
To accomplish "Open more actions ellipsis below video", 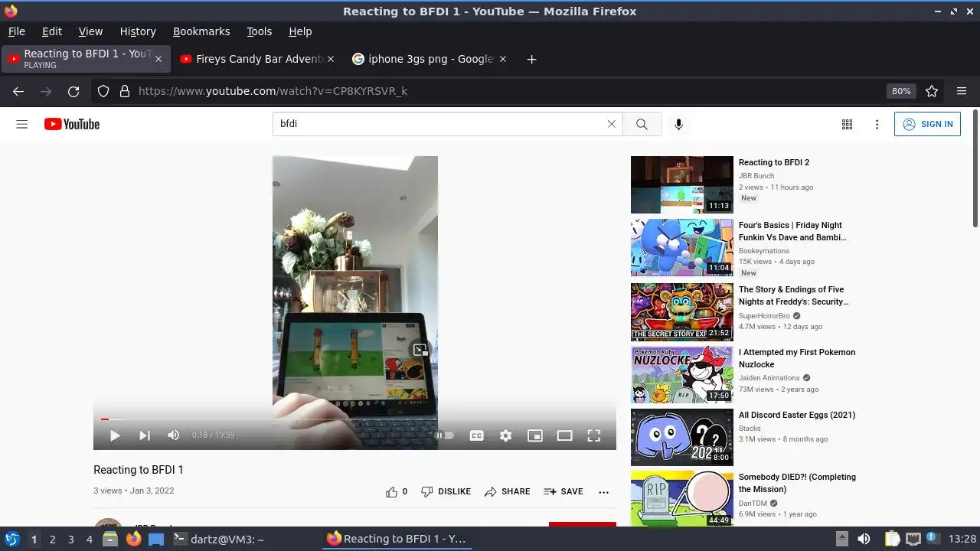I will click(603, 491).
